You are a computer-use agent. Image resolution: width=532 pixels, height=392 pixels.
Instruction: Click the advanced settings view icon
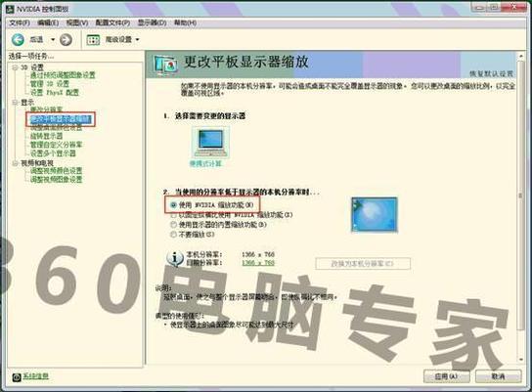pos(93,40)
